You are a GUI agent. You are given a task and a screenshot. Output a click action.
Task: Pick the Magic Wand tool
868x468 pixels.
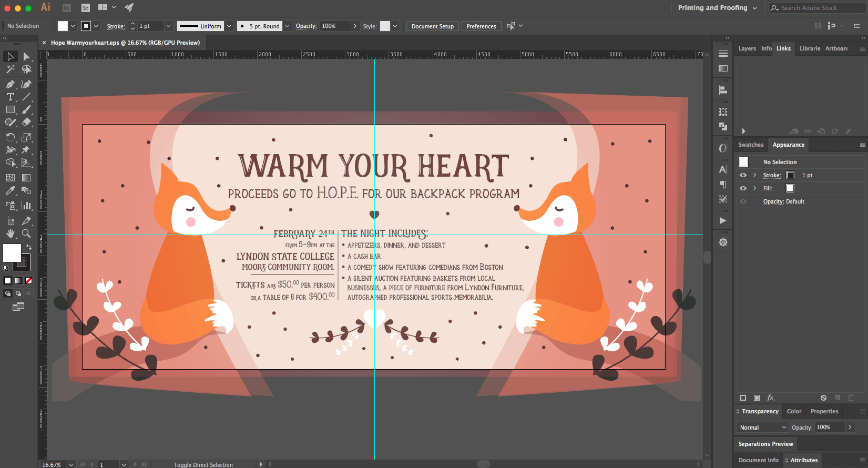[10, 69]
